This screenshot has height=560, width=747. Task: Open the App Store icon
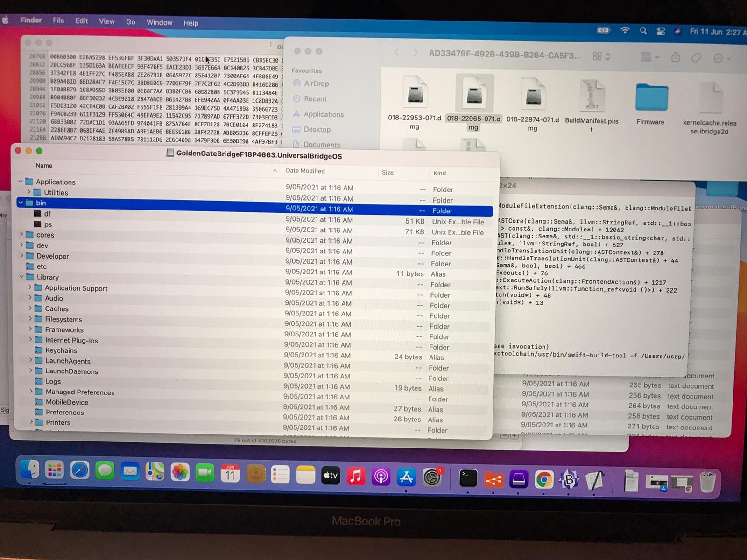406,477
